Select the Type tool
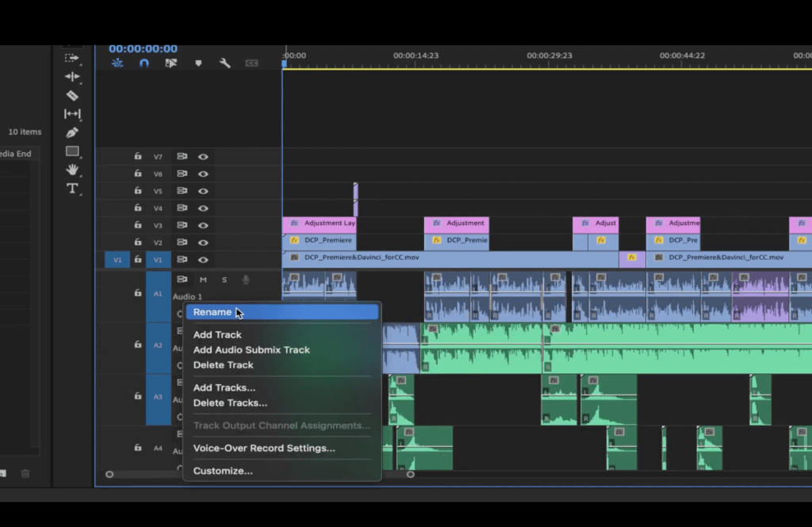812x527 pixels. 72,186
